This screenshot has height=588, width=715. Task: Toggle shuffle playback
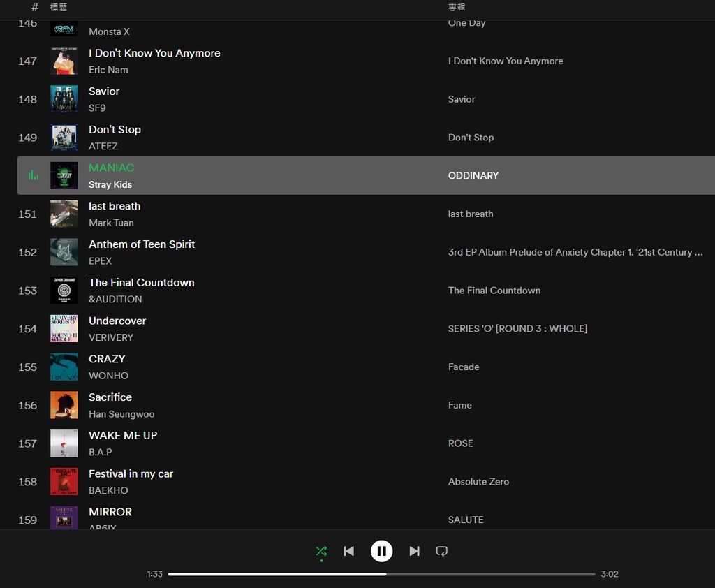[321, 551]
